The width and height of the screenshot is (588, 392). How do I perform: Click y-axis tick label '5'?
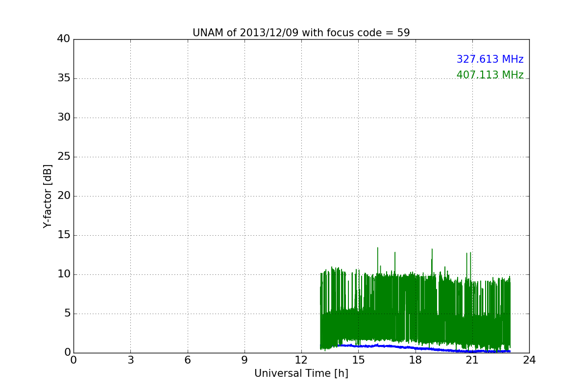67,314
